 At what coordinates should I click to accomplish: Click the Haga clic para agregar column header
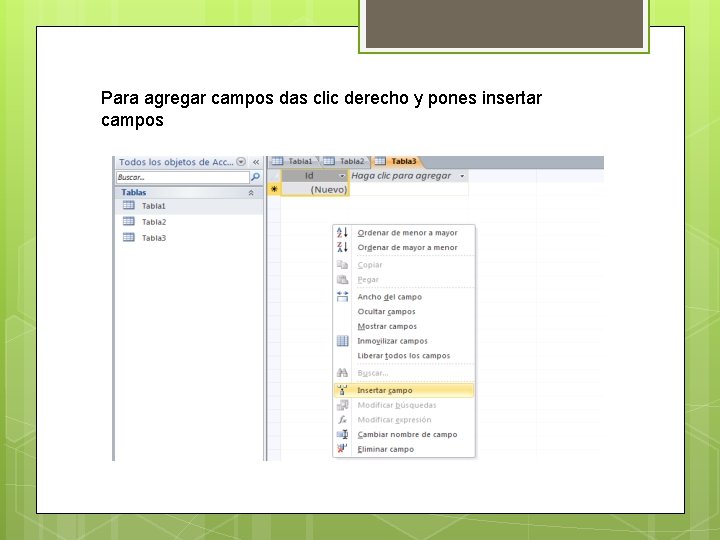[x=408, y=176]
